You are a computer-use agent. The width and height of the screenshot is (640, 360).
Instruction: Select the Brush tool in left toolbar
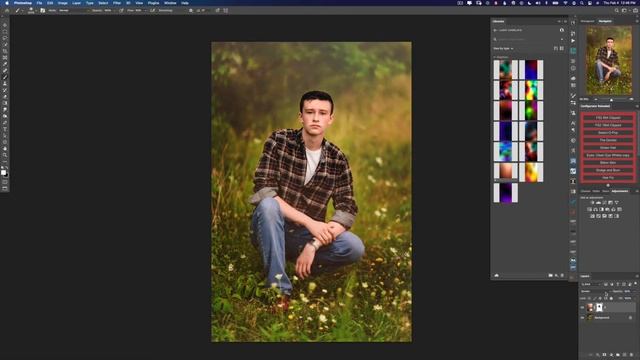point(5,77)
